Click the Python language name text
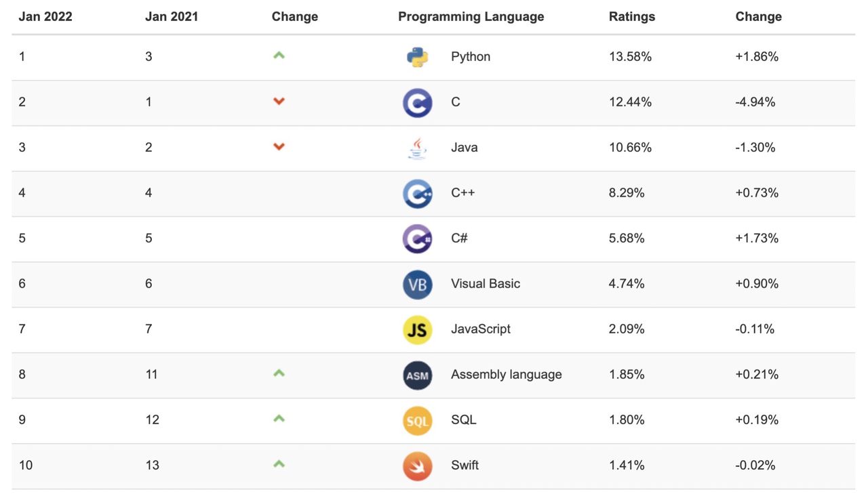 (x=470, y=56)
